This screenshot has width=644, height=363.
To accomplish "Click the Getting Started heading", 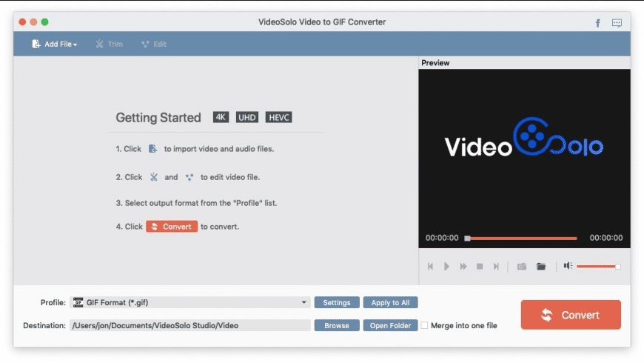I will [158, 118].
